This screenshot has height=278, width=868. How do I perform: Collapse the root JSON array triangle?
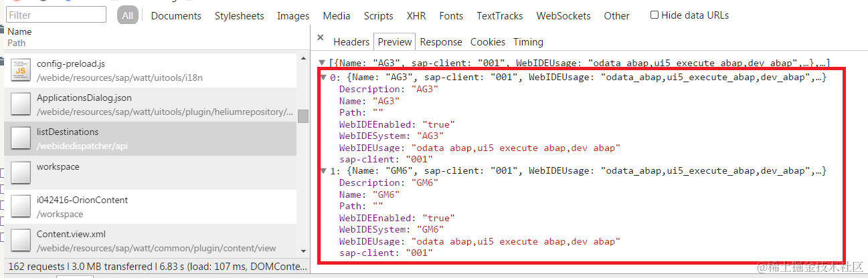323,63
